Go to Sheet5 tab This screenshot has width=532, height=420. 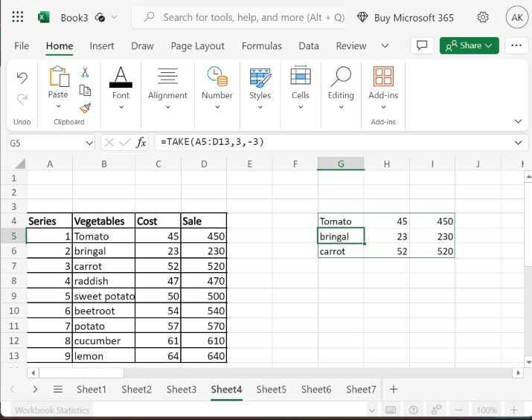271,390
